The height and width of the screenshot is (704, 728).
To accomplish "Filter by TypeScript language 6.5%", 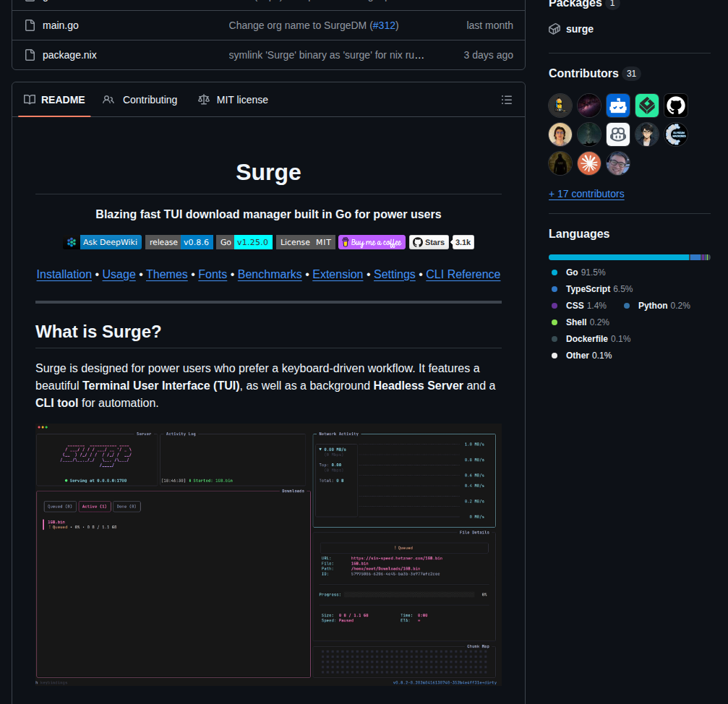I will 592,289.
